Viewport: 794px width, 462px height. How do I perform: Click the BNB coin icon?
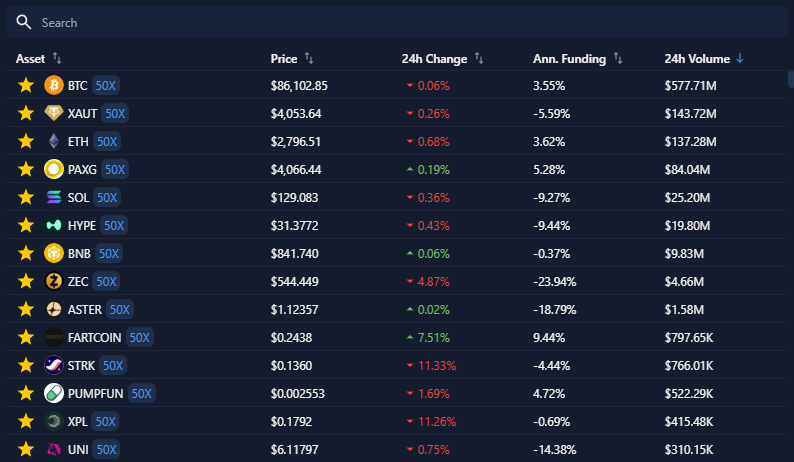[x=54, y=253]
